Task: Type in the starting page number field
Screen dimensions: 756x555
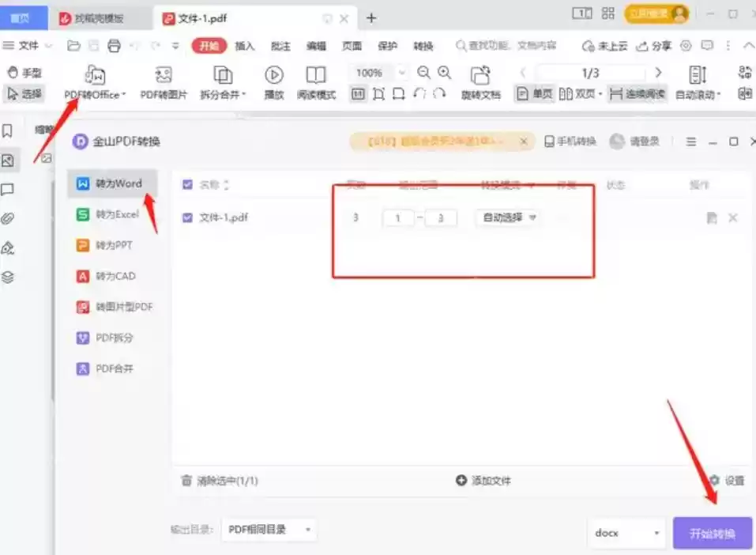Action: (398, 217)
